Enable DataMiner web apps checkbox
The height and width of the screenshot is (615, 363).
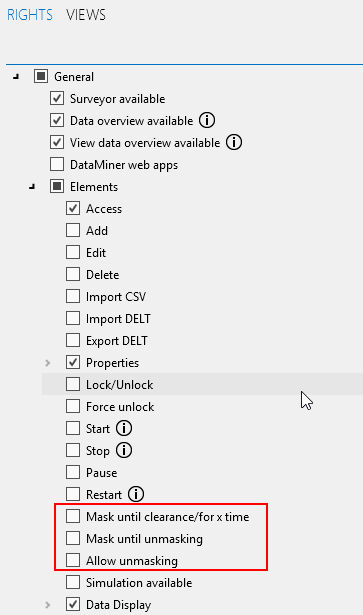57,164
